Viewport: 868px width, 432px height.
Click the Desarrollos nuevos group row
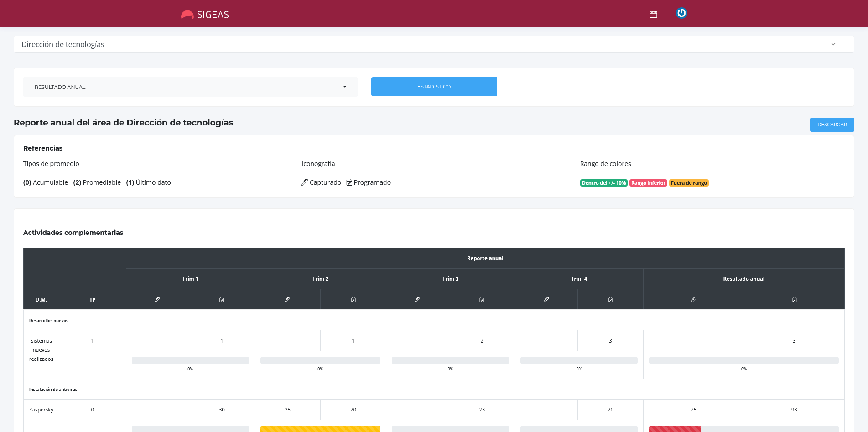coord(434,320)
